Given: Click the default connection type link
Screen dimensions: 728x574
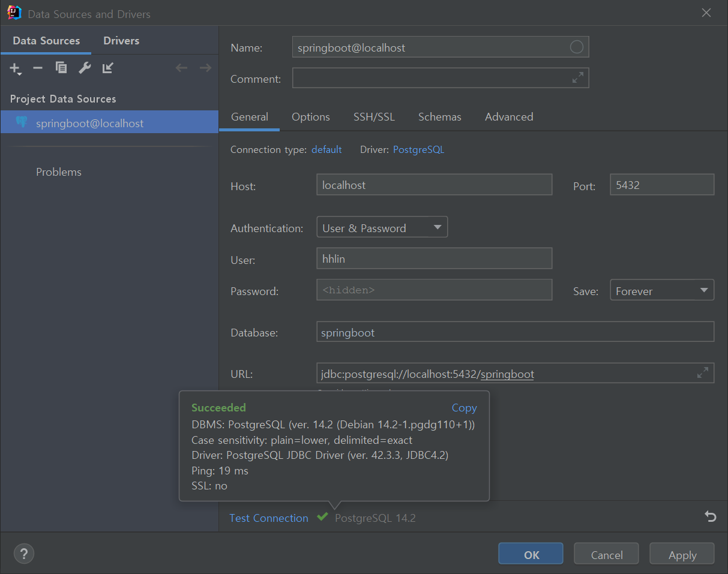Looking at the screenshot, I should [326, 149].
